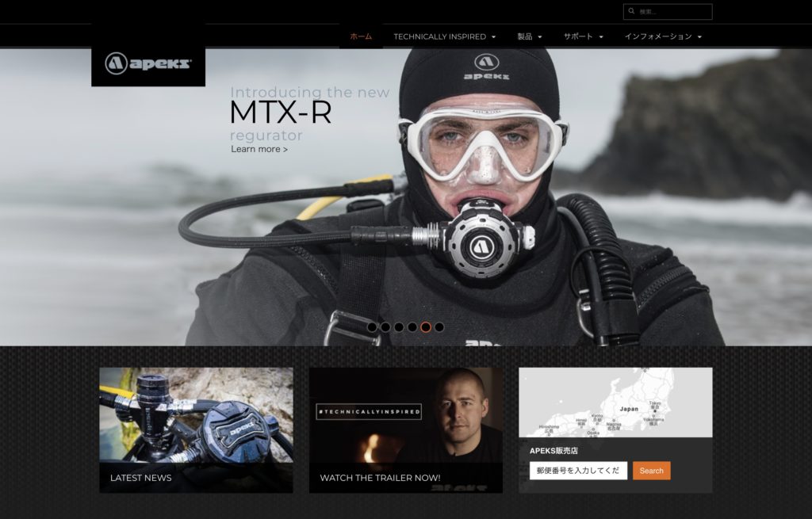Open the LATEST NEWS regulator thumbnail
Viewport: 812px width, 519px height.
pyautogui.click(x=196, y=420)
